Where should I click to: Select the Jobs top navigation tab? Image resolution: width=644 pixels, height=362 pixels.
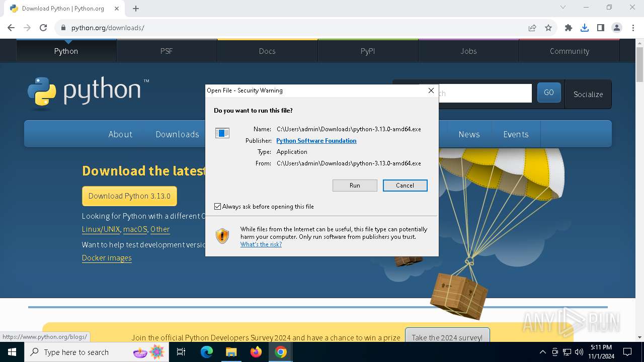[468, 51]
